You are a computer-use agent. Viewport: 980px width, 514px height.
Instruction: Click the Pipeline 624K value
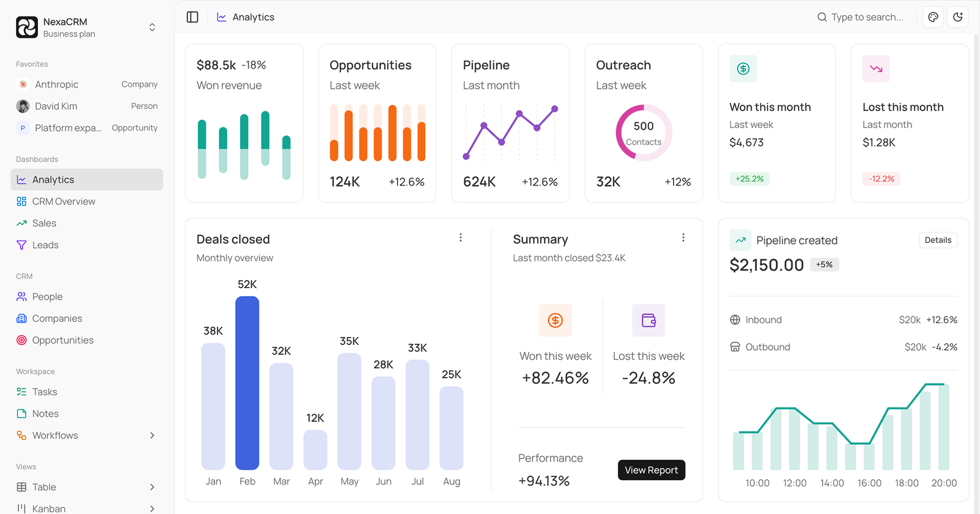coord(479,182)
